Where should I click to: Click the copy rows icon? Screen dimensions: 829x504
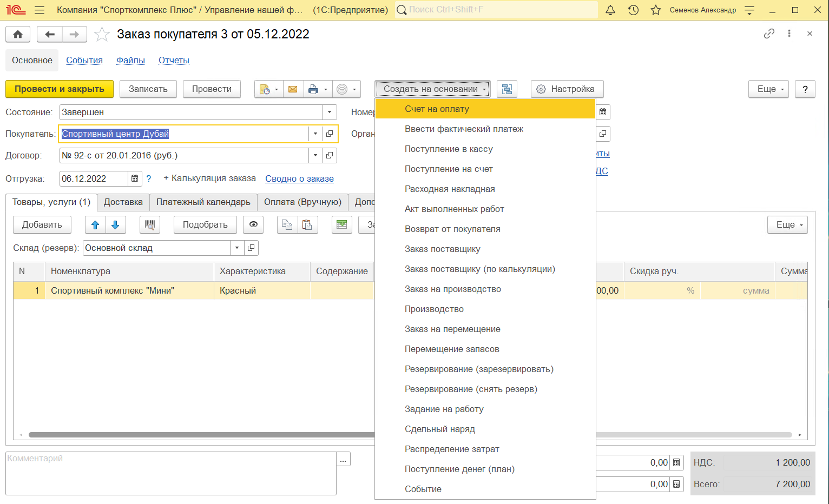coord(287,225)
